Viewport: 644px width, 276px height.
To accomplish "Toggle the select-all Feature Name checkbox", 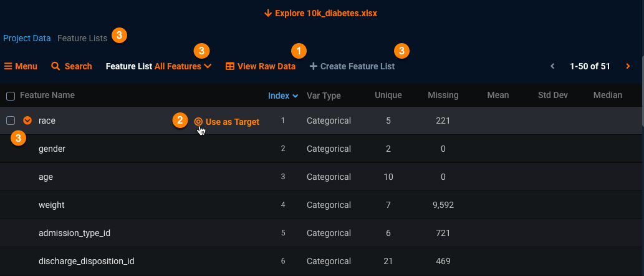I will (x=11, y=96).
